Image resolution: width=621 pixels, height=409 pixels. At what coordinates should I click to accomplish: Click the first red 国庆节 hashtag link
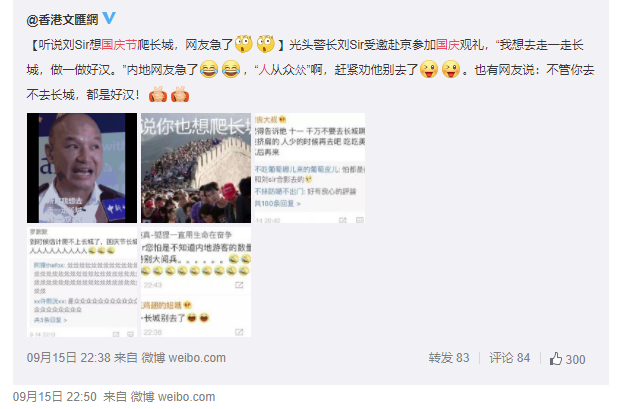[119, 45]
